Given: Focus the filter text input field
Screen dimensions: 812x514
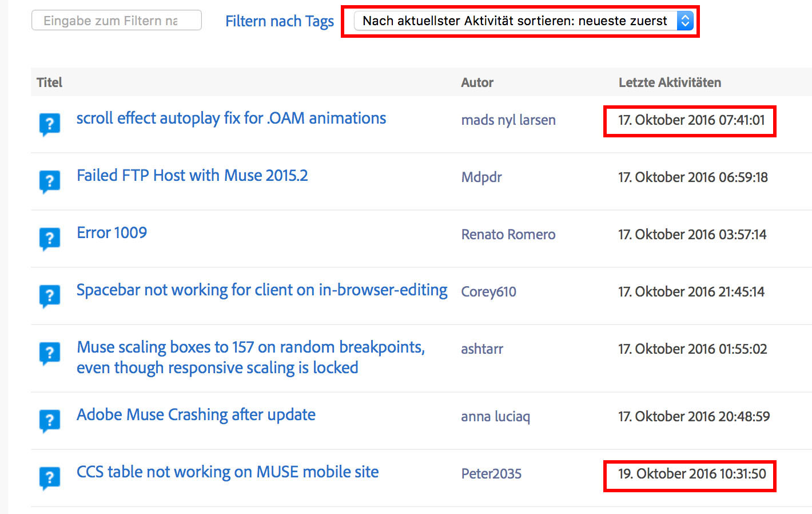Looking at the screenshot, I should coord(117,21).
